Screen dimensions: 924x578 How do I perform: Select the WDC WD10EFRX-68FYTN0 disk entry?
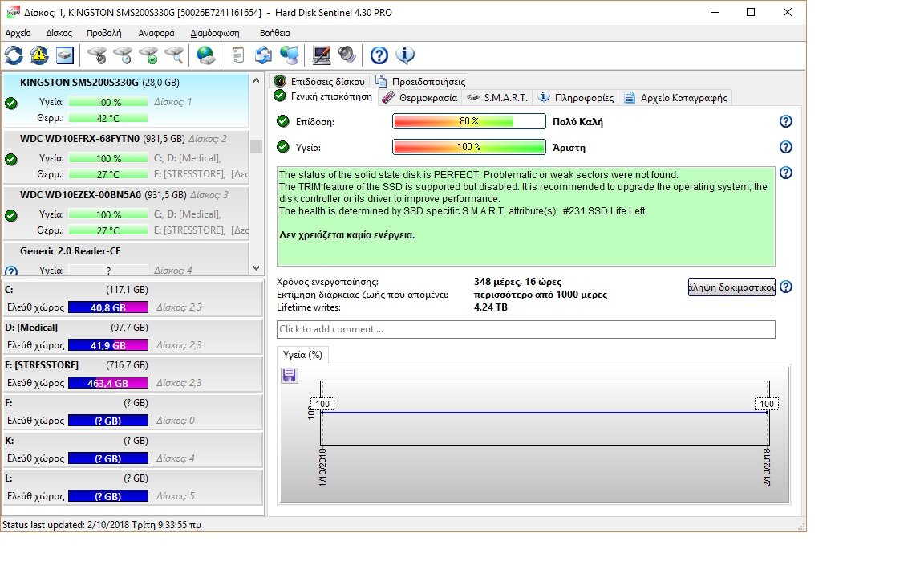click(x=125, y=157)
